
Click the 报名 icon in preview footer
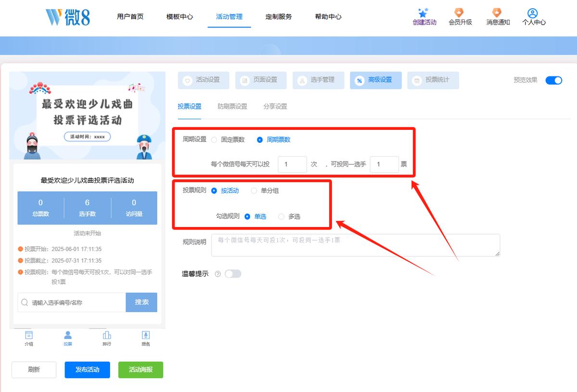(x=146, y=335)
